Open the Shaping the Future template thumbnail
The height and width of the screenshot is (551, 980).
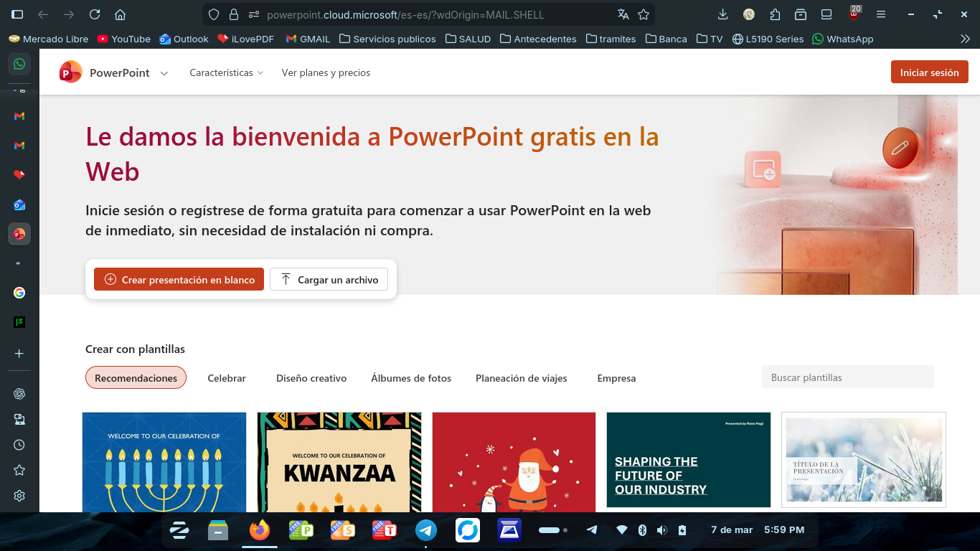689,460
